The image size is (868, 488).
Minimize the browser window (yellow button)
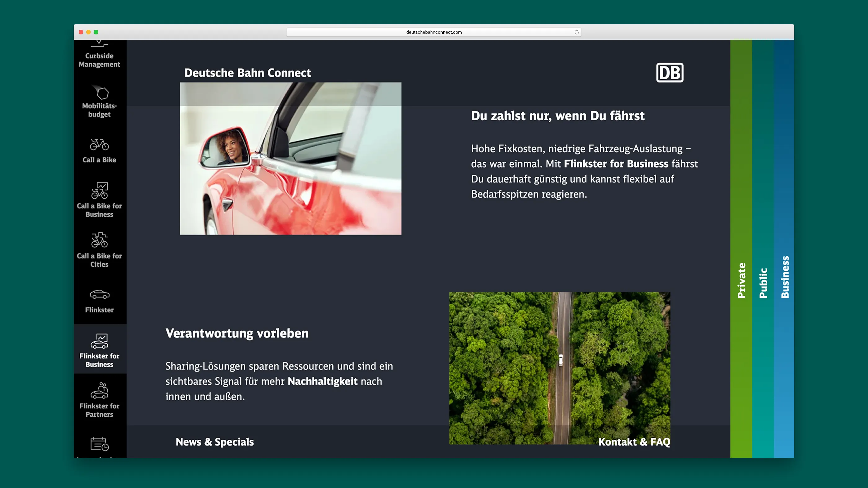[x=89, y=32]
